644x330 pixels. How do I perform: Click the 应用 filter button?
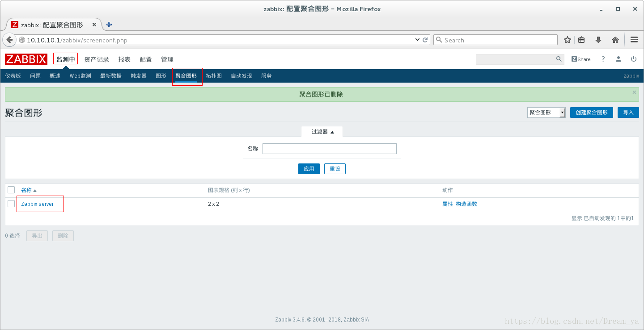point(309,169)
